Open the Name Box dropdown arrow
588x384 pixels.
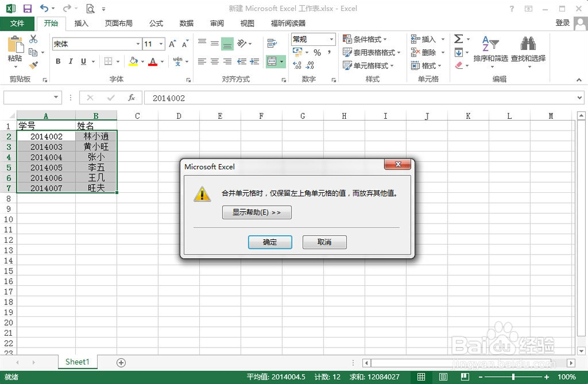pyautogui.click(x=56, y=98)
